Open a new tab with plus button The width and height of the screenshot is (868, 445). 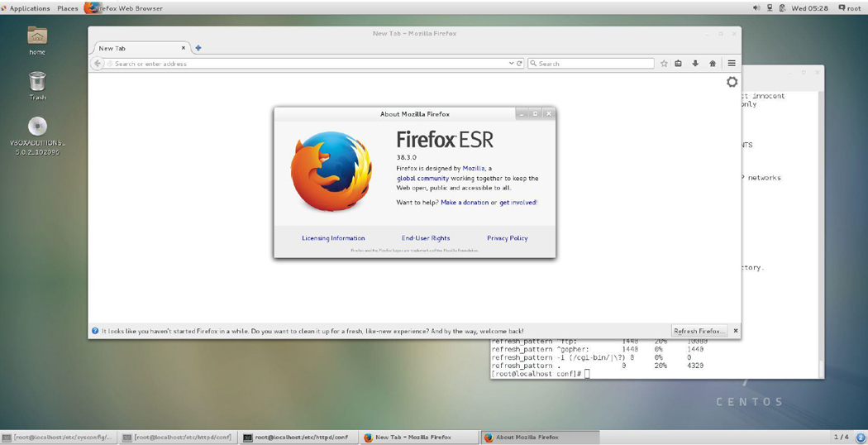198,48
